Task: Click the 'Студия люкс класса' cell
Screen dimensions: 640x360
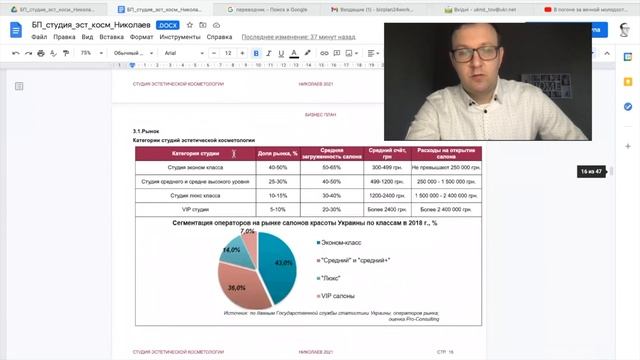Action: [x=196, y=196]
